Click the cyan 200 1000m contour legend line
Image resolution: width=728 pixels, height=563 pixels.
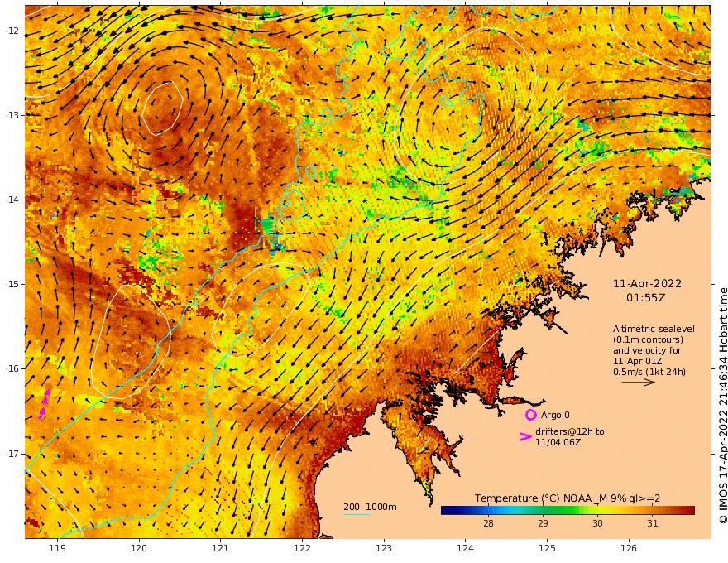pyautogui.click(x=356, y=514)
